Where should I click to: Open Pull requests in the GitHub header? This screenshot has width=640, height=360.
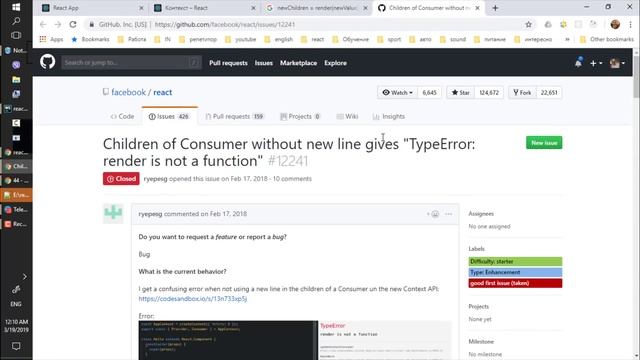[228, 63]
